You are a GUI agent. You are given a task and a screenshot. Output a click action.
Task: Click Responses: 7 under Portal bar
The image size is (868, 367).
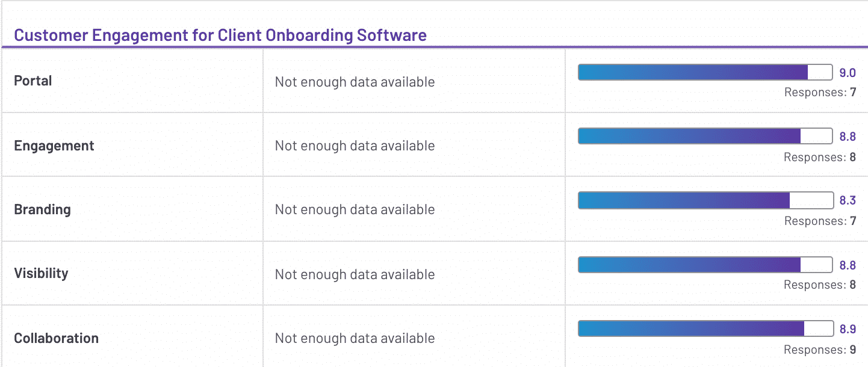click(x=820, y=93)
